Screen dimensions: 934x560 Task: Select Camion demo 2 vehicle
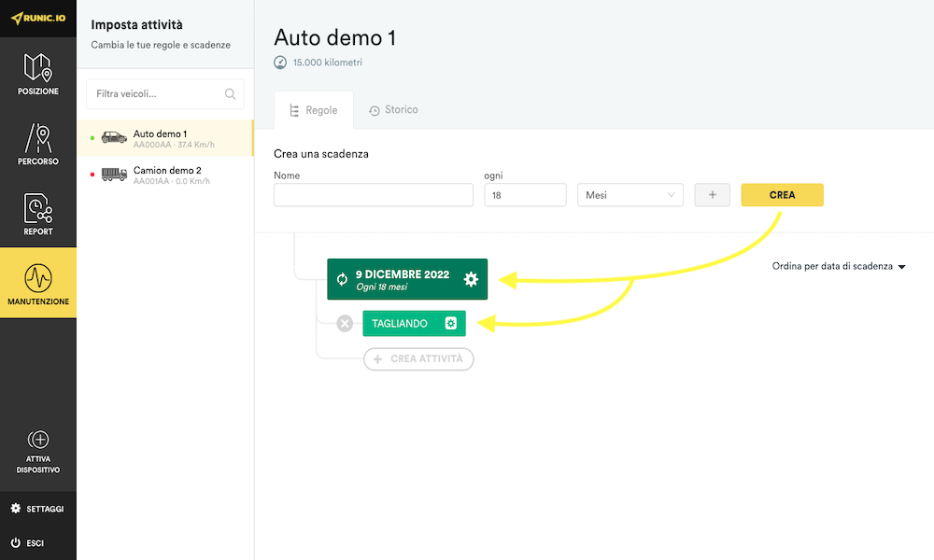[165, 175]
